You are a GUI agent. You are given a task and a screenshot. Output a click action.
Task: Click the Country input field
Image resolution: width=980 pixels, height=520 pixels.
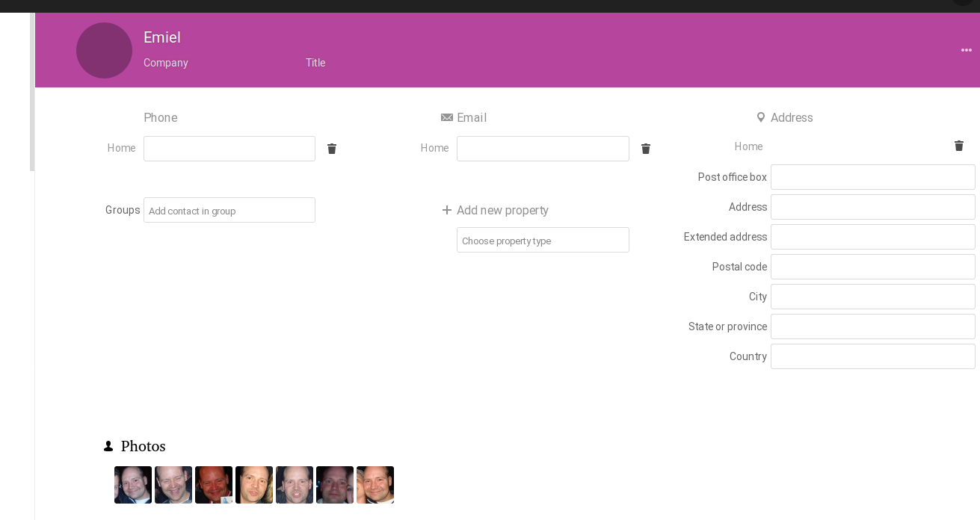click(x=873, y=356)
